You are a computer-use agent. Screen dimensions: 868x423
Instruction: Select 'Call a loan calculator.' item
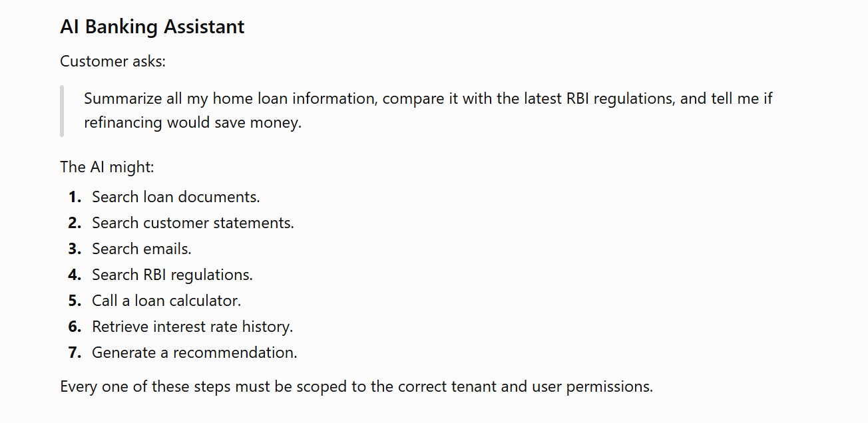[x=166, y=301]
